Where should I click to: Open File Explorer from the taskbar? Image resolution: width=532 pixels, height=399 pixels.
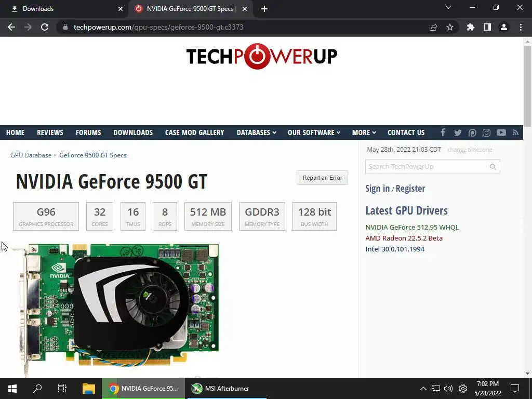88,389
